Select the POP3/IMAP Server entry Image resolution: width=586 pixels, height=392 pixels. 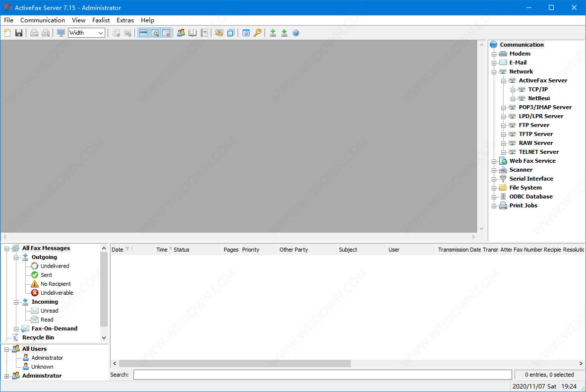[x=545, y=107]
